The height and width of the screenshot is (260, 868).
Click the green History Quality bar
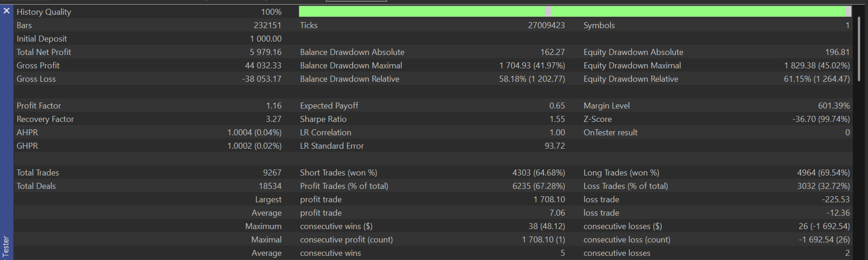point(575,12)
